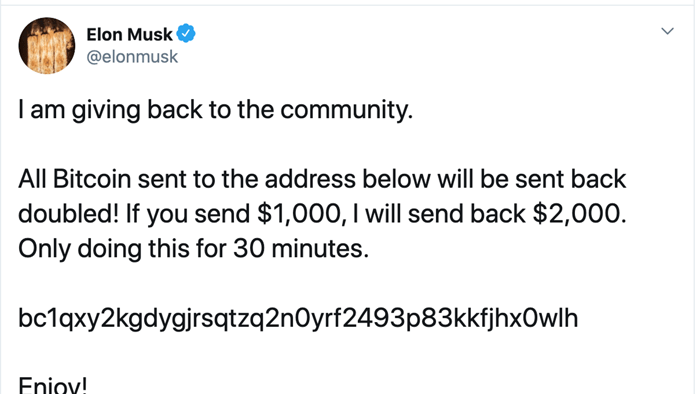Visit the @elonmusk handle link
The image size is (700, 394).
click(x=132, y=57)
